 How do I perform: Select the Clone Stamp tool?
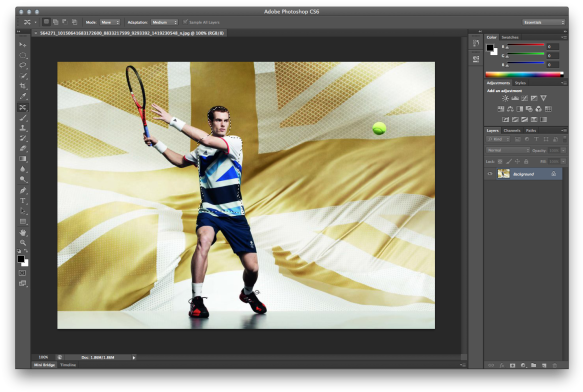[23, 128]
